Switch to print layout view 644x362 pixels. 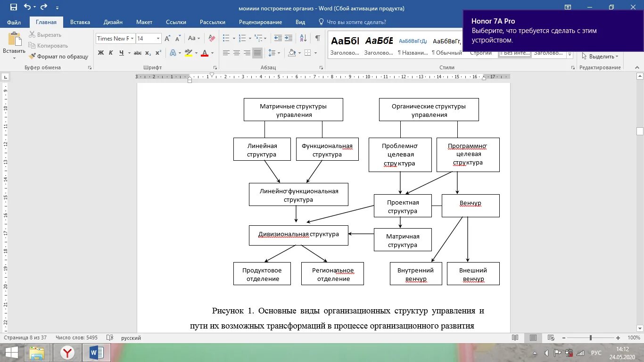533,338
